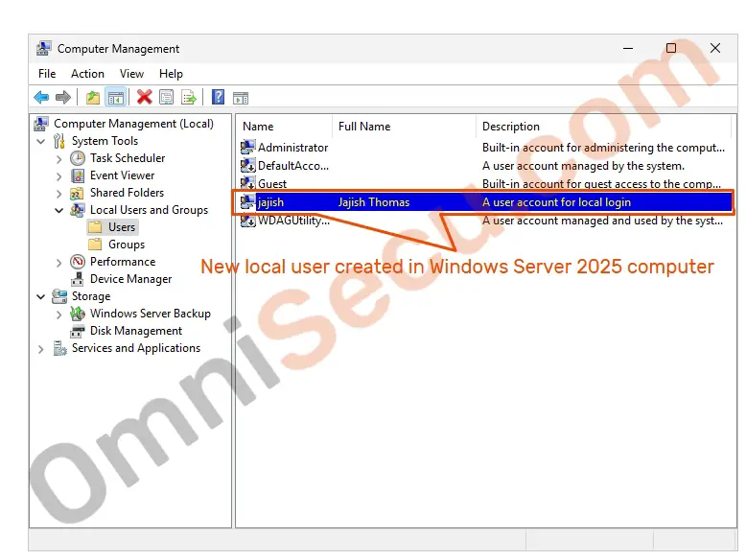746x560 pixels.
Task: Click the red Delete X toolbar icon
Action: [x=144, y=97]
